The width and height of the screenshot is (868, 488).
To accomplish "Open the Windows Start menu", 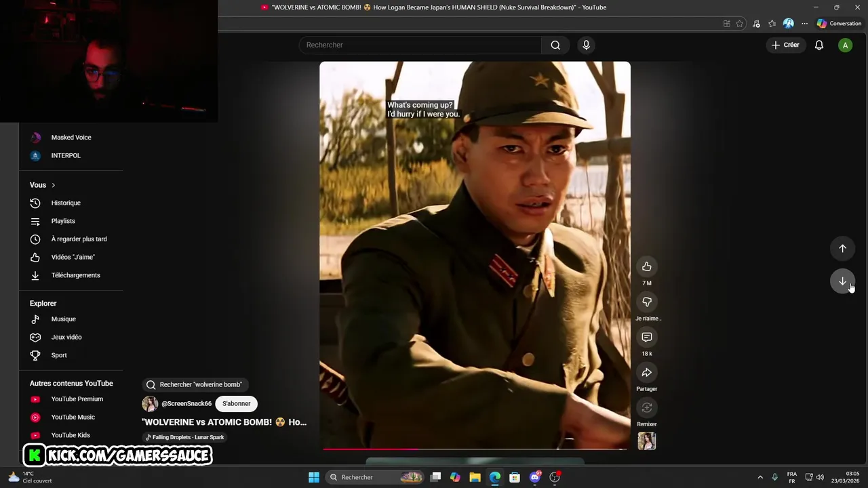I will 314,477.
